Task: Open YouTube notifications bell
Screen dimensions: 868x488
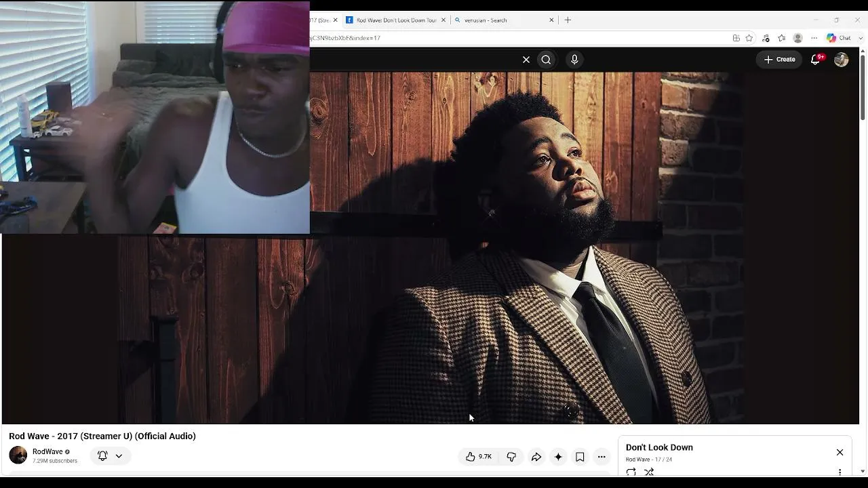Action: click(816, 60)
